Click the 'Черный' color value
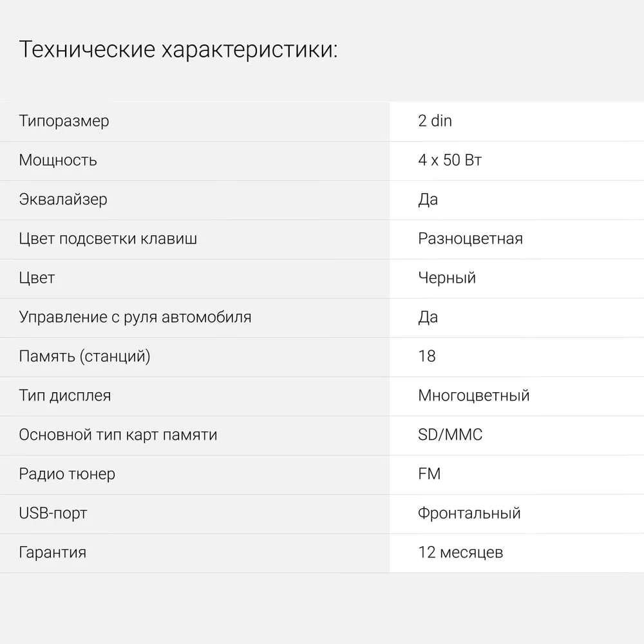 coord(446,278)
